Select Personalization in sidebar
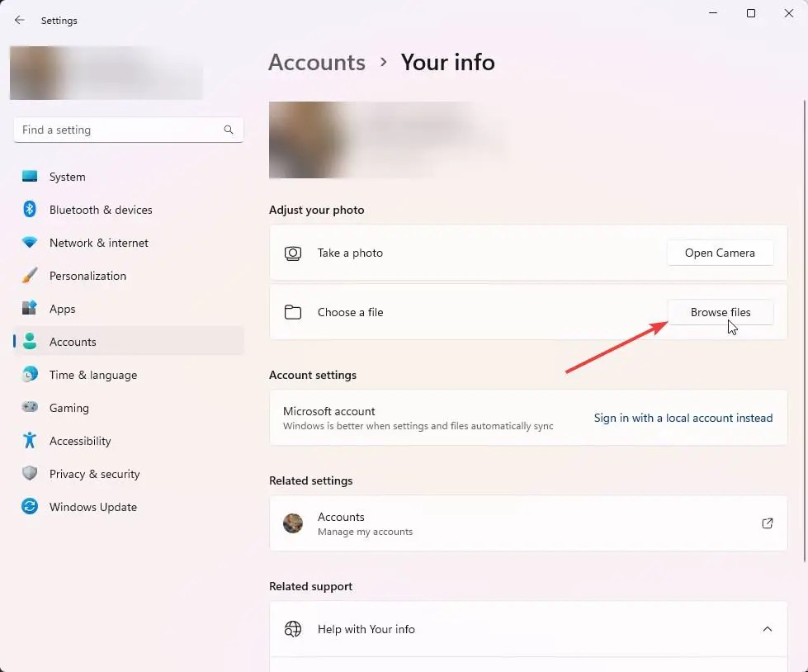 tap(129, 275)
